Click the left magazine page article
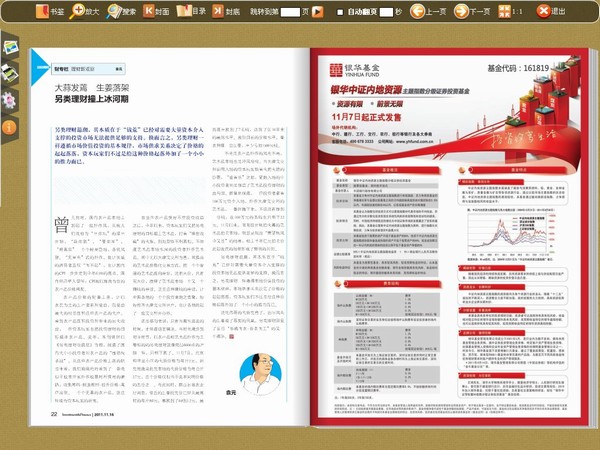Screen dimensions: 600x450 [169, 236]
